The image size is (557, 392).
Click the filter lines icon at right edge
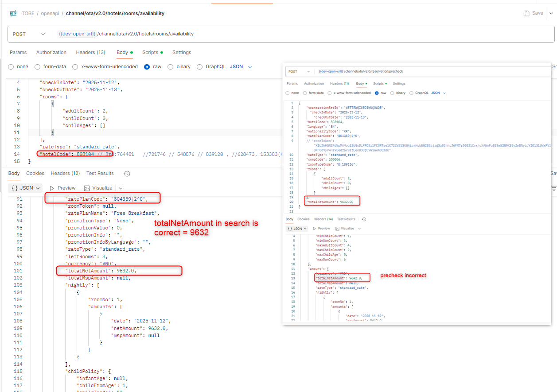[553, 188]
